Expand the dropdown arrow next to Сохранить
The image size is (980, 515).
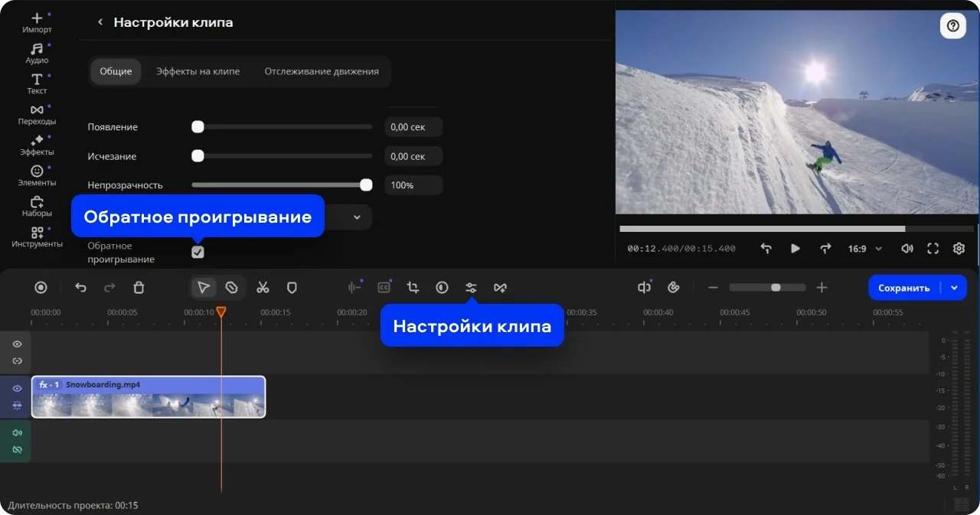[x=954, y=288]
